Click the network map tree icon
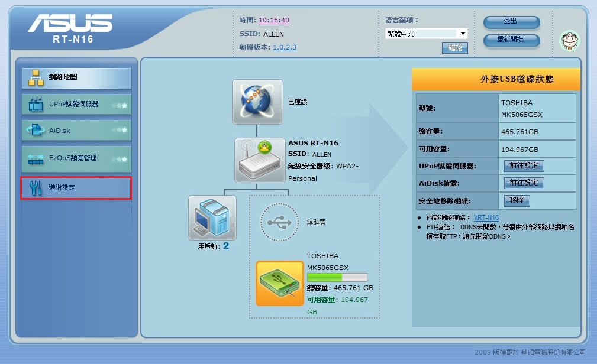Screen dimensions: 597x364 pyautogui.click(x=36, y=78)
